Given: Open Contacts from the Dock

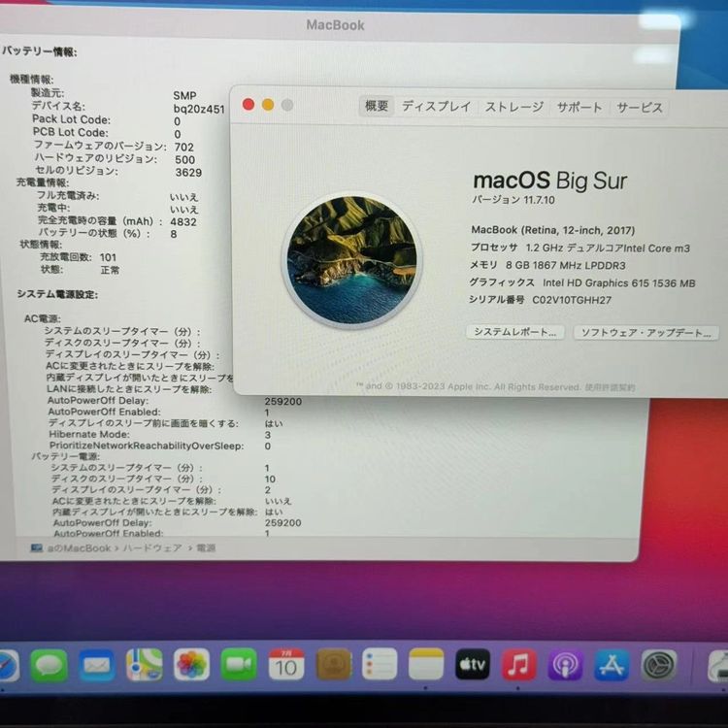Looking at the screenshot, I should (333, 665).
